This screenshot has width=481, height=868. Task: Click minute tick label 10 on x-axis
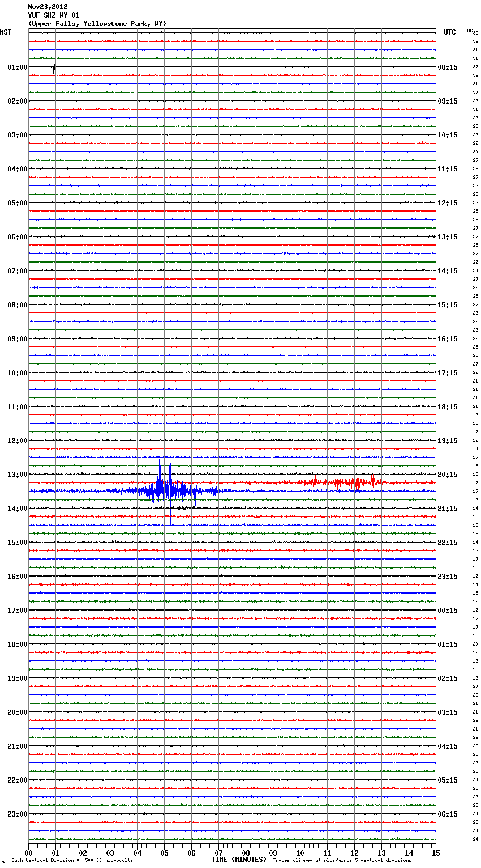coord(300,853)
